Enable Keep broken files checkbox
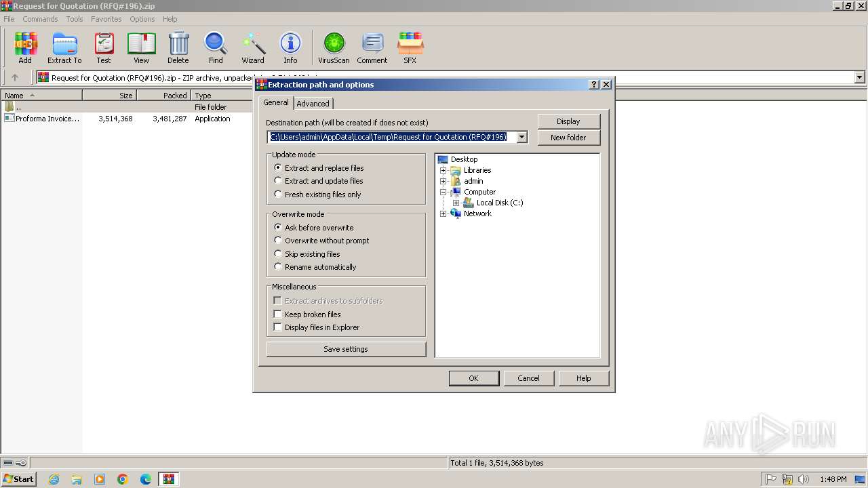The image size is (868, 488). pos(277,314)
